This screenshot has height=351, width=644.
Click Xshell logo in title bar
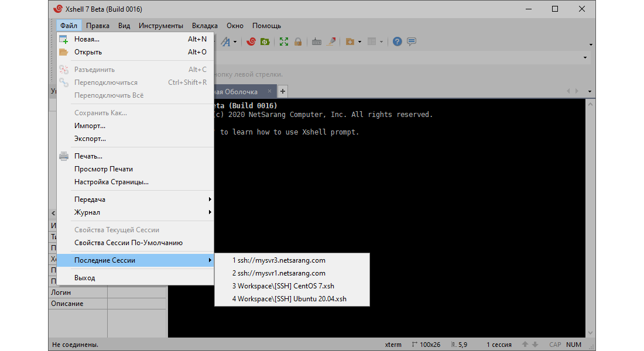(x=58, y=9)
